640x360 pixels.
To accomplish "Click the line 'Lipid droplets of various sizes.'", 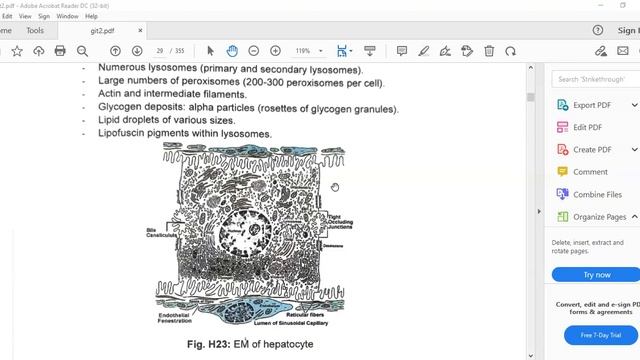I will click(167, 120).
